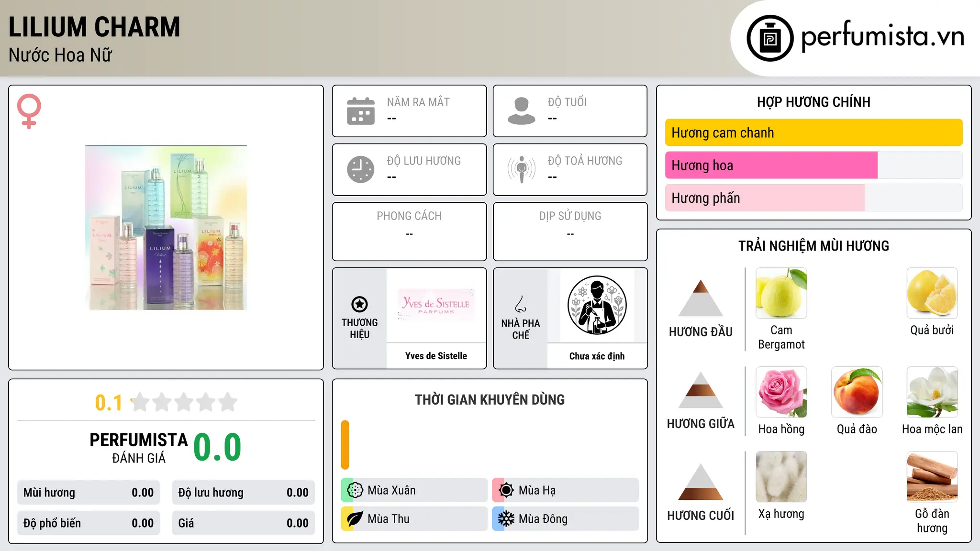Click the perfumer illustration icon
Viewport: 980px width, 551px height.
click(x=597, y=305)
